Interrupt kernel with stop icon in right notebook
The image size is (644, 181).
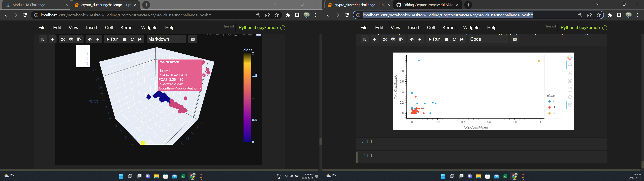(x=446, y=39)
